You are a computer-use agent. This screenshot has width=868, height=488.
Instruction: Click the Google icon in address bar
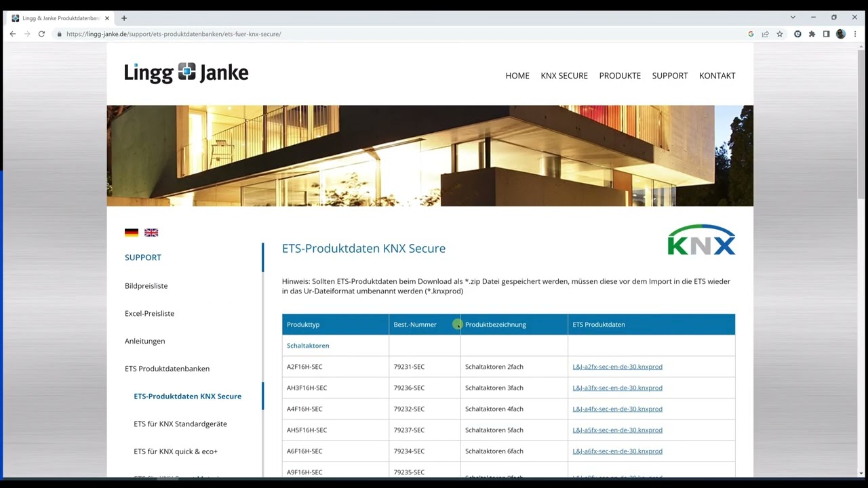751,34
